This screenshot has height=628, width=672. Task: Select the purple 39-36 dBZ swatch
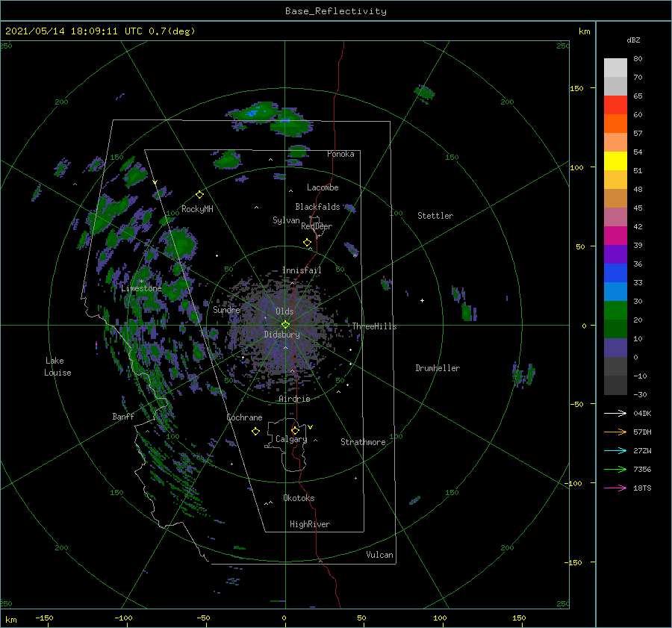tap(615, 255)
